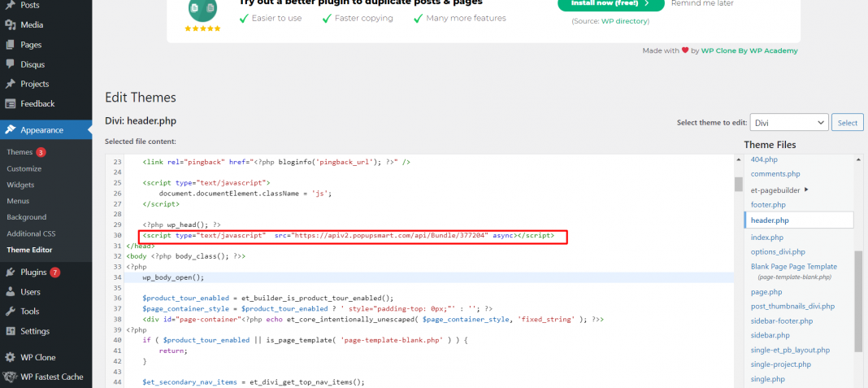
Task: Open footer.php in theme files
Action: [768, 204]
